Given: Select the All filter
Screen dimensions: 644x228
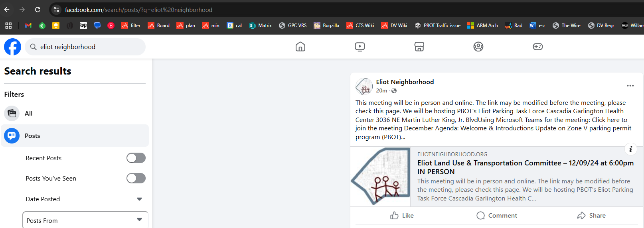Looking at the screenshot, I should (28, 114).
